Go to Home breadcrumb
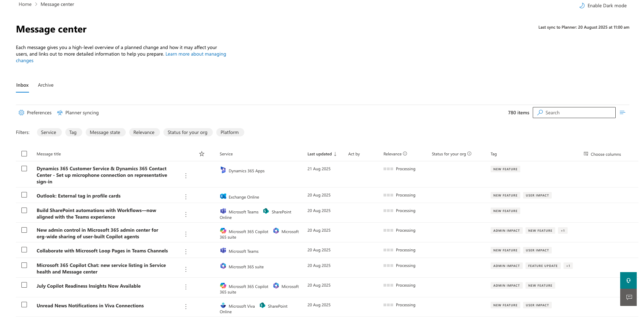The image size is (644, 317). [25, 4]
